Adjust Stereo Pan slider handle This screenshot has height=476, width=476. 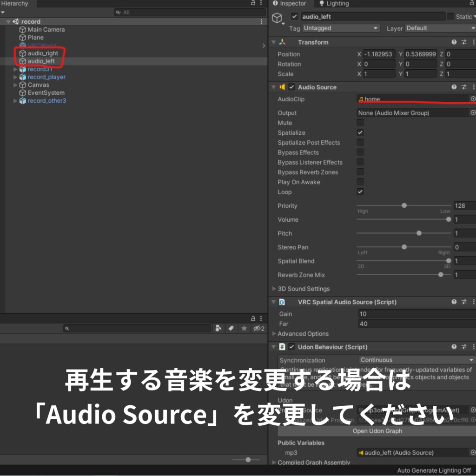click(x=404, y=247)
